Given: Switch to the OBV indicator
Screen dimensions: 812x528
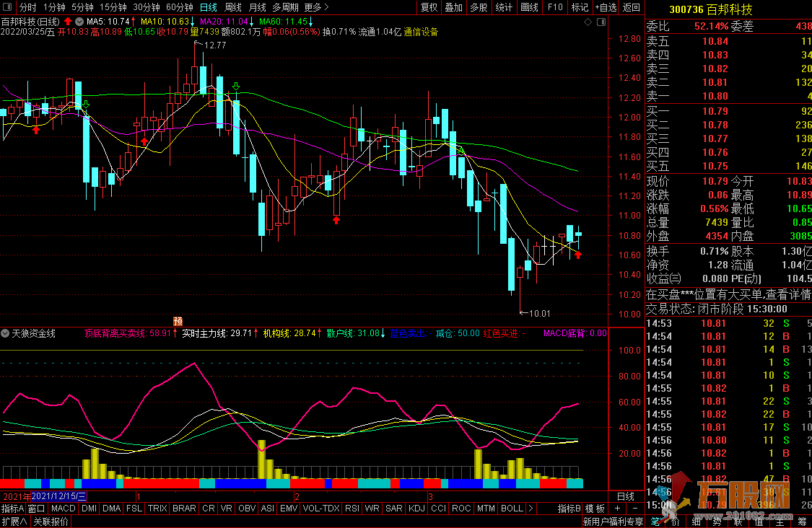Looking at the screenshot, I should (247, 509).
